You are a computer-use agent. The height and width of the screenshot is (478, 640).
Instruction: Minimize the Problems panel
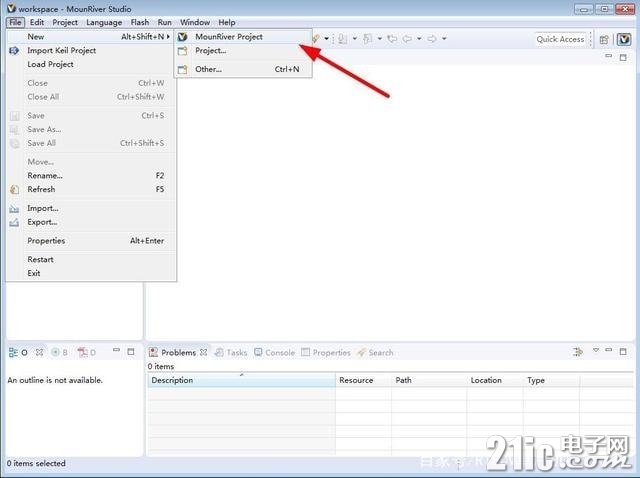pyautogui.click(x=609, y=350)
